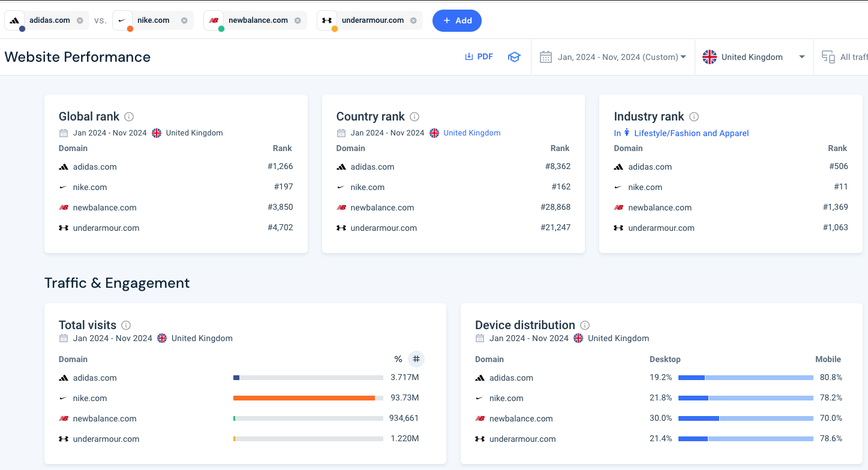Screen dimensions: 868x470
Task: Show info tooltip for Total visits
Action: pos(126,326)
